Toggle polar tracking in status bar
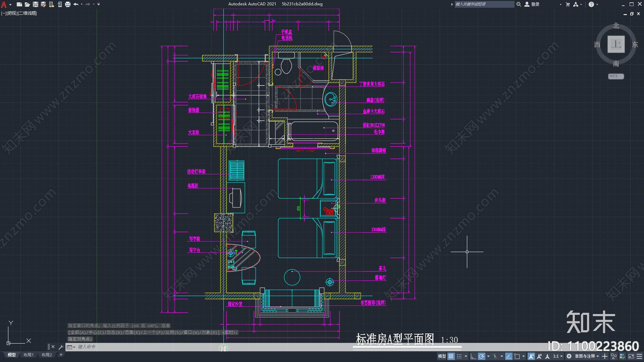This screenshot has width=644, height=362. tap(482, 356)
